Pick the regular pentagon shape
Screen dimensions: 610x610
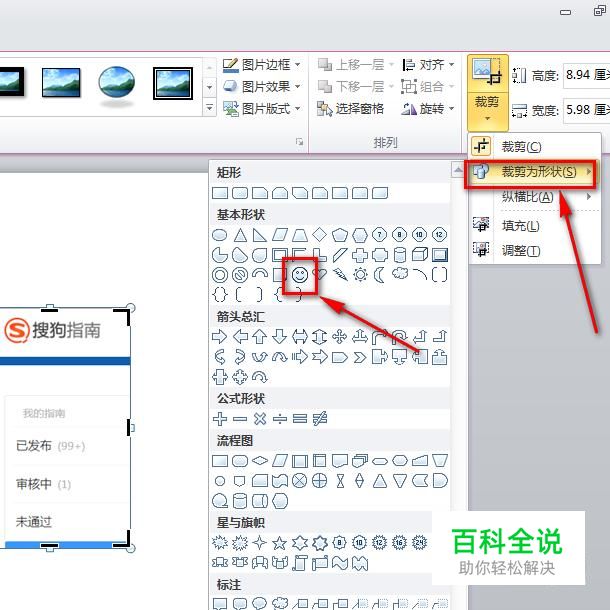[340, 235]
